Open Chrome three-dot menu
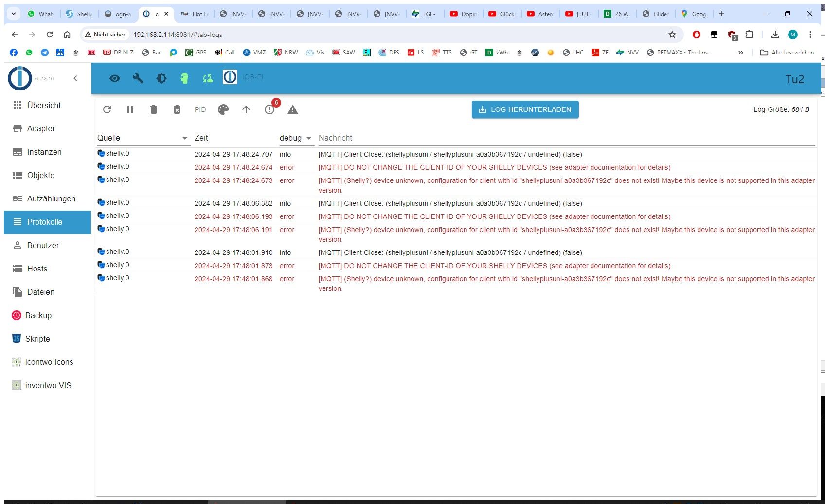The width and height of the screenshot is (825, 504). 810,35
